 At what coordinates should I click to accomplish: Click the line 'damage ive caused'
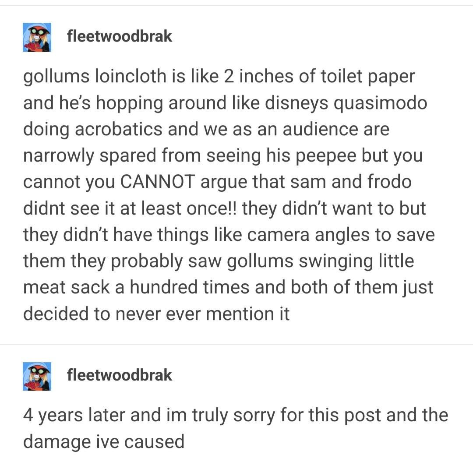coord(104,441)
